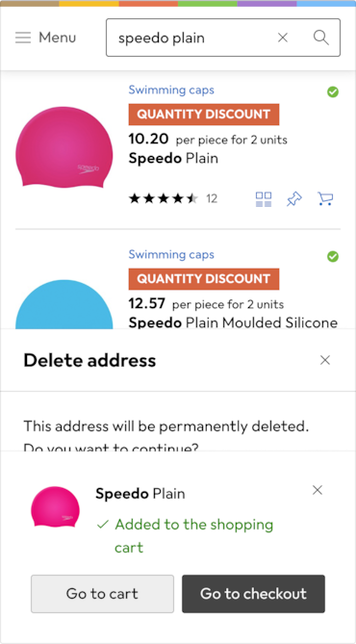356x644 pixels.
Task: Click pink cap thumbnail in cart notification
Action: 56,506
